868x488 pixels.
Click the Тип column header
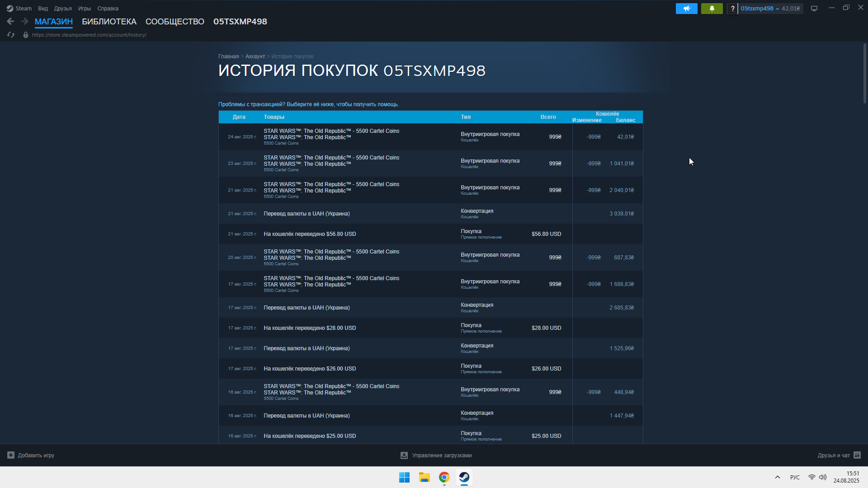click(x=466, y=117)
